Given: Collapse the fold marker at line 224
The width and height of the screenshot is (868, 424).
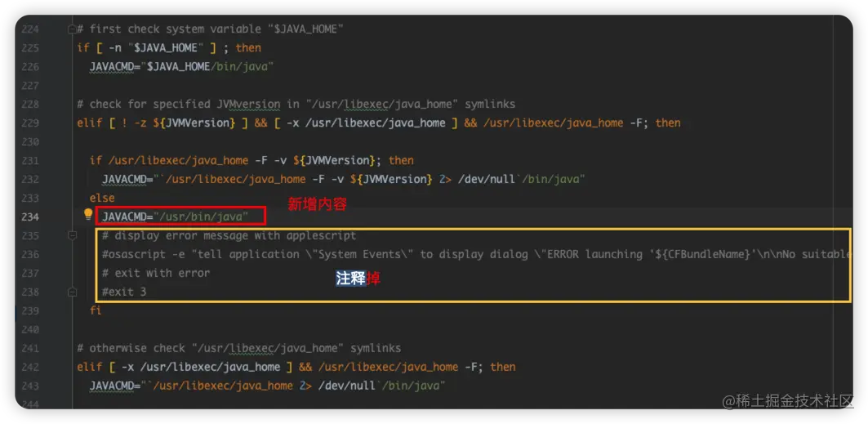Looking at the screenshot, I should [x=71, y=29].
